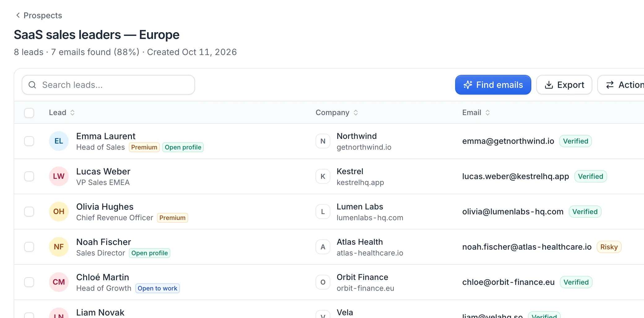The image size is (644, 318).
Task: Click Open to work badge on Chloé Martin
Action: point(158,288)
